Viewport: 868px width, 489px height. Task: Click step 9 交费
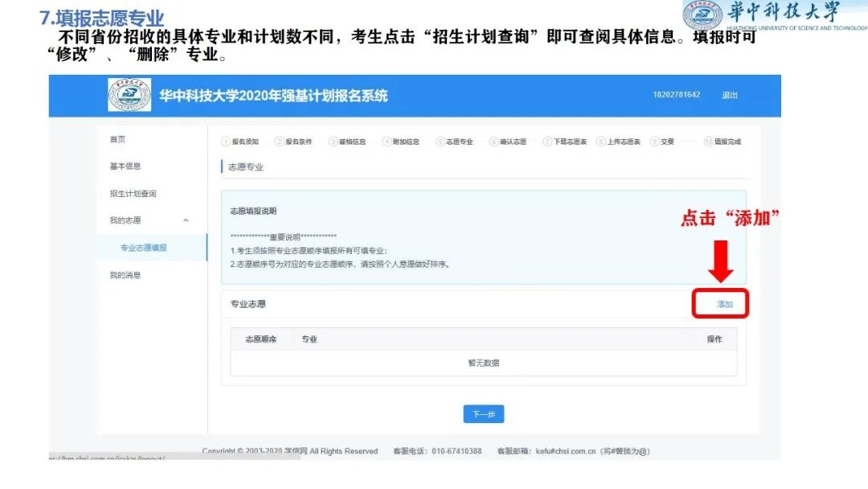point(662,142)
